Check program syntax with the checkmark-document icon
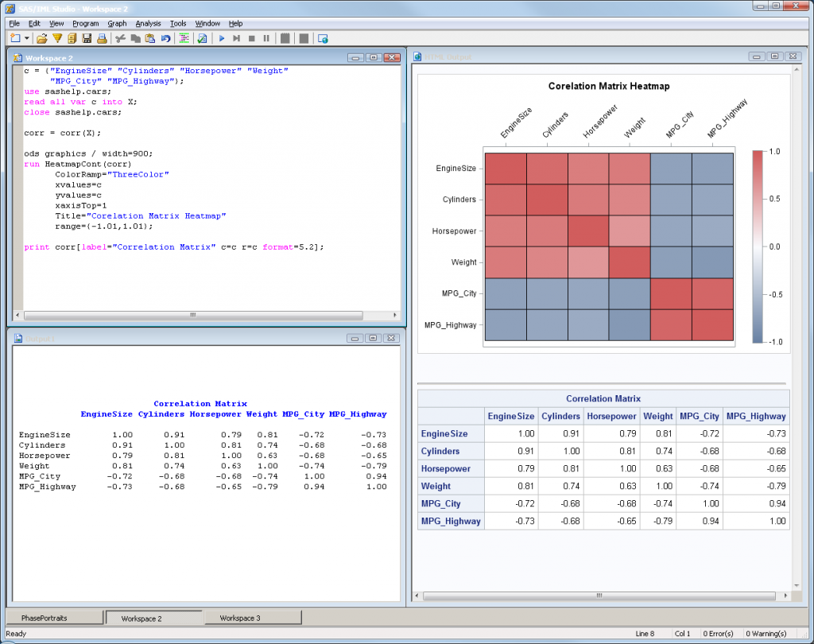 202,37
